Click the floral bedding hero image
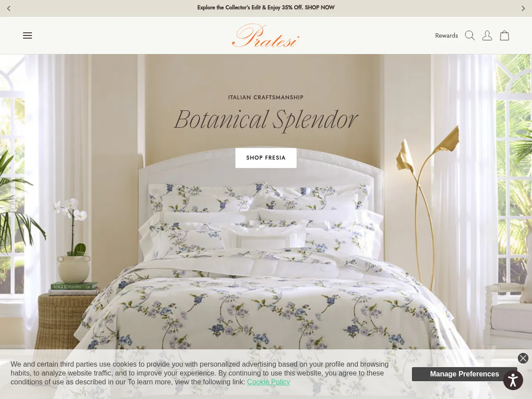Screen dimensions: 532x399 [266, 266]
